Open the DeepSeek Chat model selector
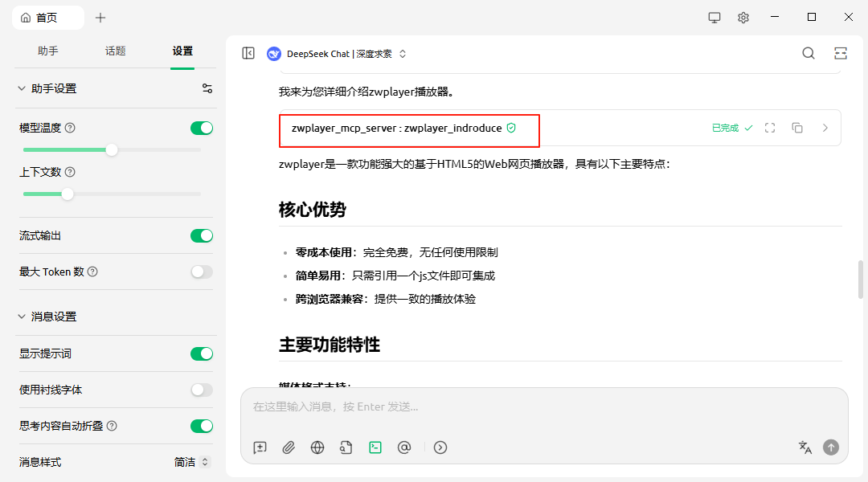 339,54
